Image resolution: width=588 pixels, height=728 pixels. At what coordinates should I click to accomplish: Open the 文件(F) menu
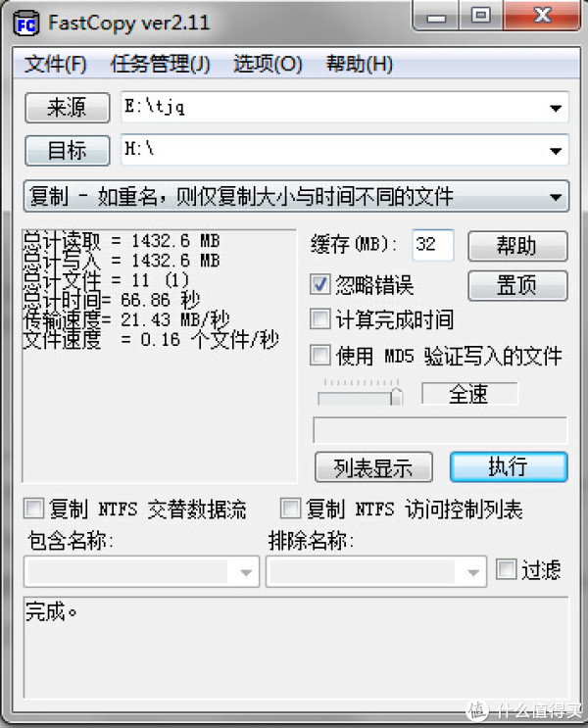pos(55,64)
